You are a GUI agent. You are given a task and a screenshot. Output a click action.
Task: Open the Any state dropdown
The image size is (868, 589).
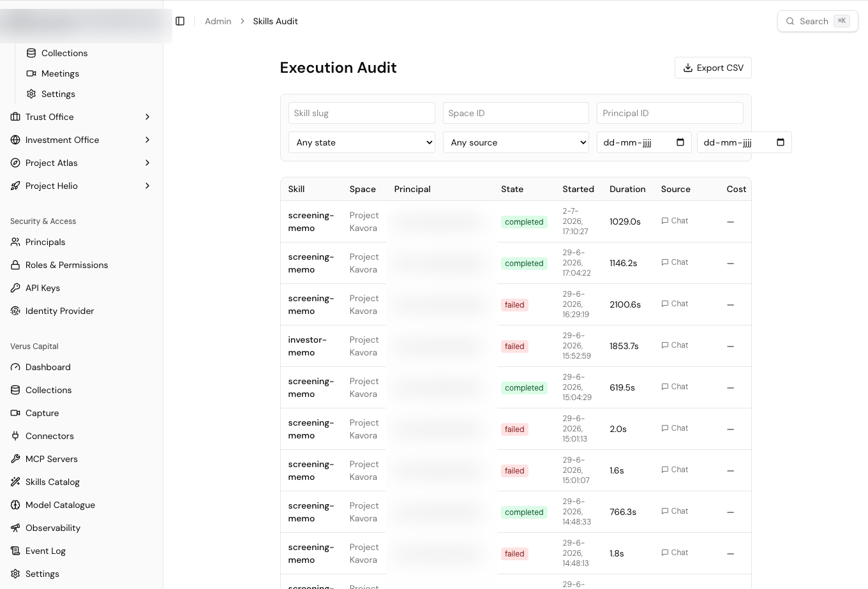[x=361, y=142]
